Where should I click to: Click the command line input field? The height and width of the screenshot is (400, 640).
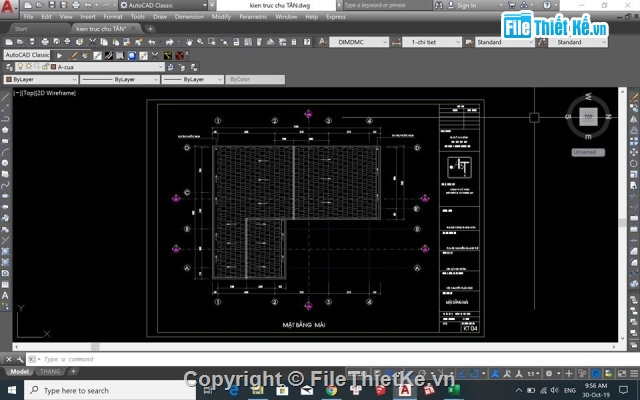(327, 359)
